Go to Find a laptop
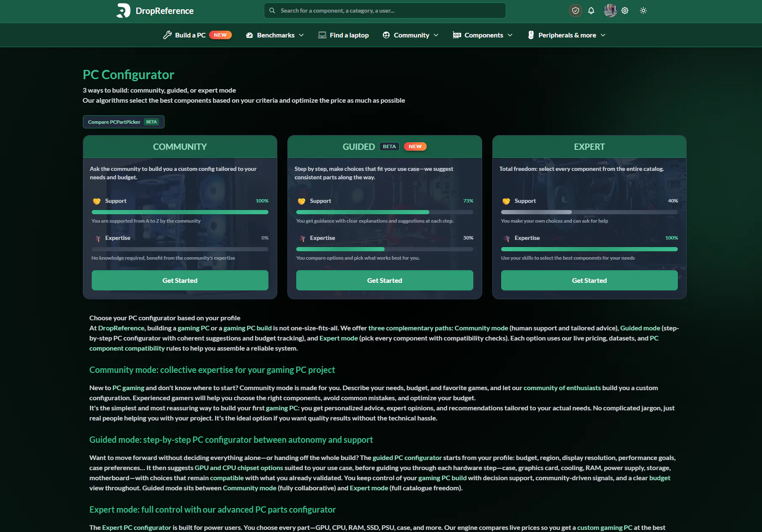This screenshot has width=762, height=532. click(x=343, y=35)
